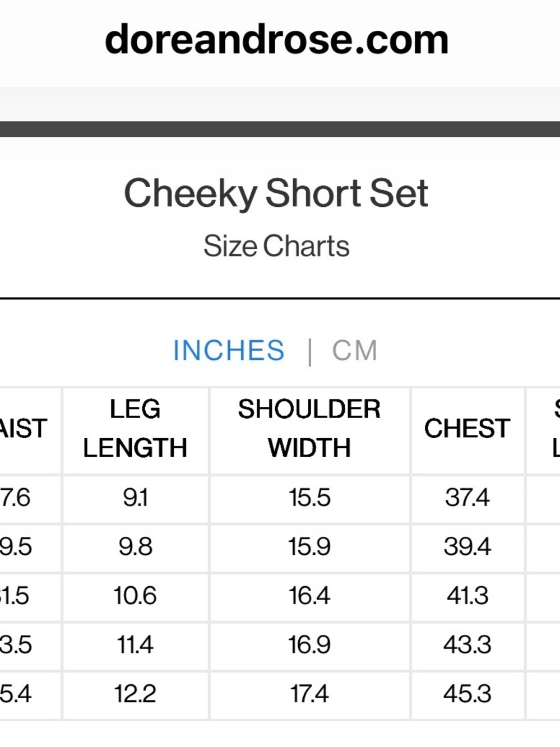This screenshot has width=560, height=747.
Task: Click the SHOULDER WIDTH column header
Action: [x=309, y=429]
